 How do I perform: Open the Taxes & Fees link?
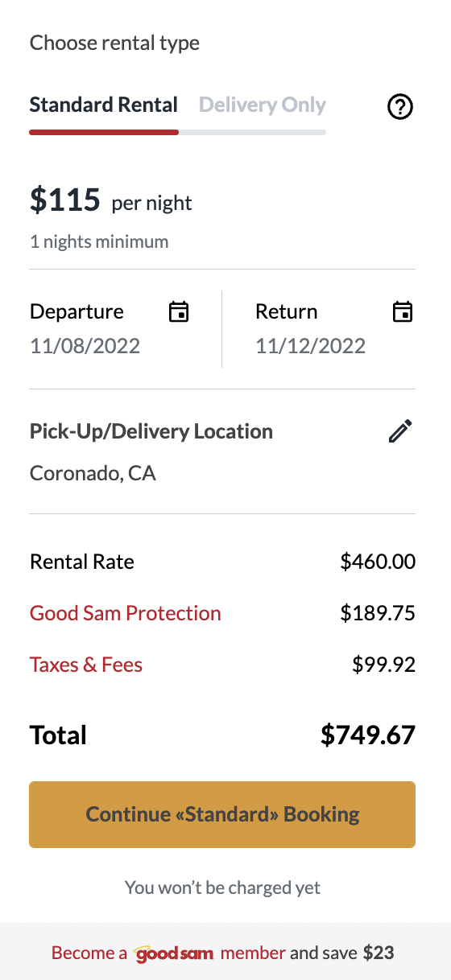[x=86, y=665]
